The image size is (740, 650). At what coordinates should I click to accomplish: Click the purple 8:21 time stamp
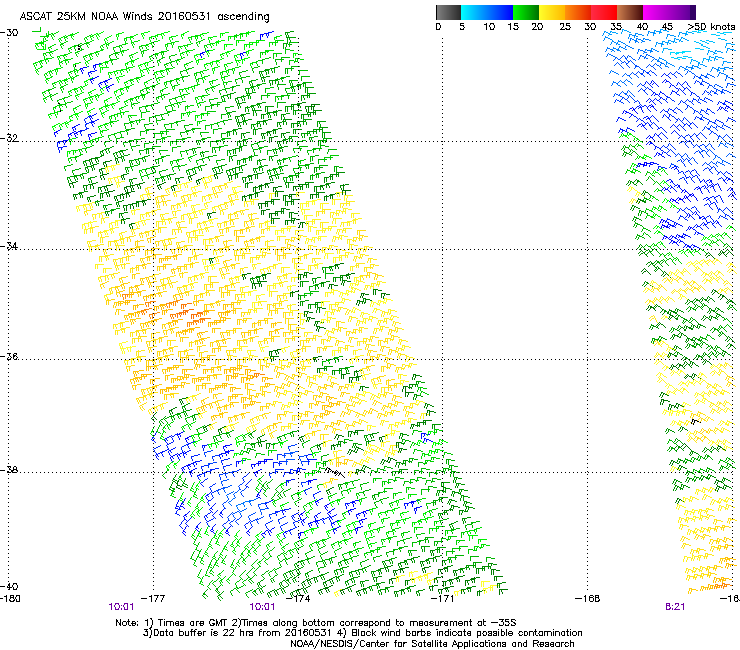675,607
